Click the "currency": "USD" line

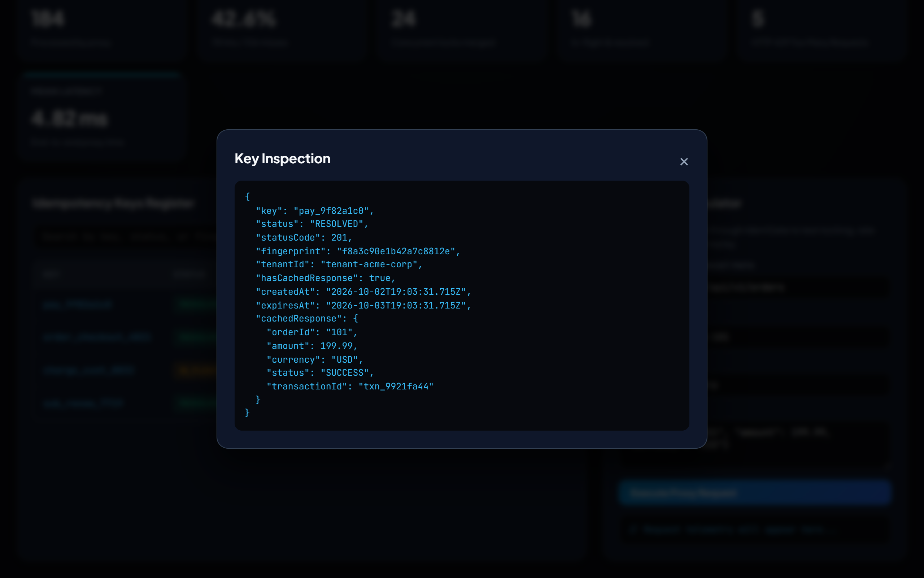(x=315, y=360)
